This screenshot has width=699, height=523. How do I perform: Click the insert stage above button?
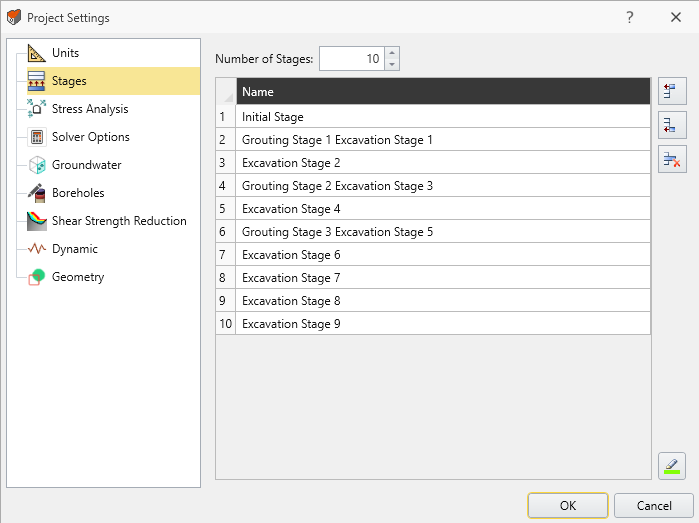[x=672, y=92]
